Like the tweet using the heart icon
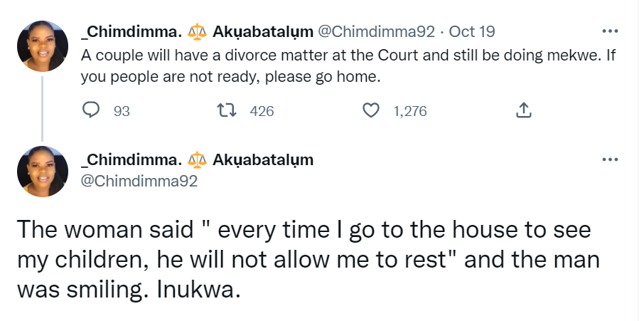Screen dimensions: 644x321 pyautogui.click(x=370, y=110)
